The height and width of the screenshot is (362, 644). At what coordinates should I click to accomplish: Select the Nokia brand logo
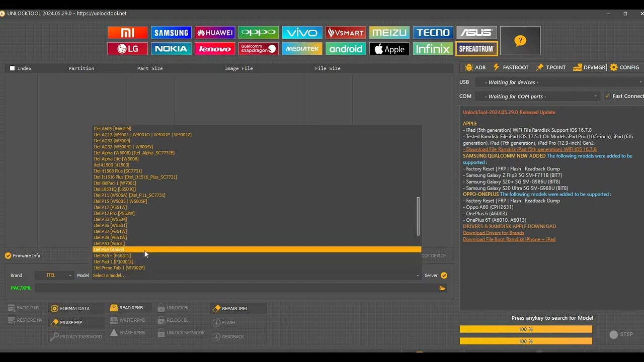pos(171,49)
